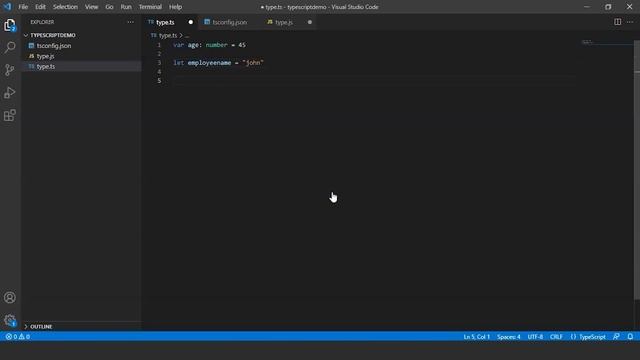Open errors and warnings indicator in status bar
Viewport: 640px width, 360px height.
18,337
